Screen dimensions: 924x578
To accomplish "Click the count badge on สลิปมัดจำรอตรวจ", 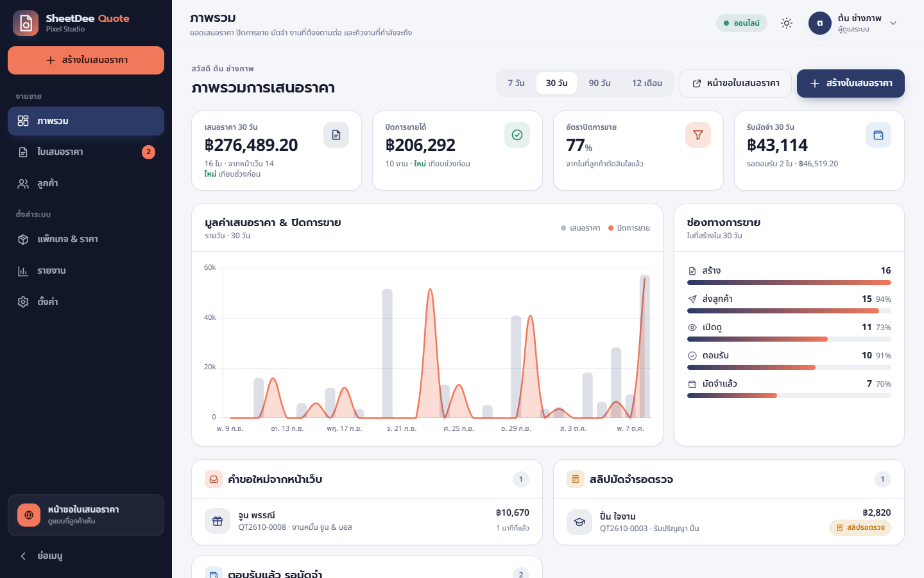I will pos(883,479).
